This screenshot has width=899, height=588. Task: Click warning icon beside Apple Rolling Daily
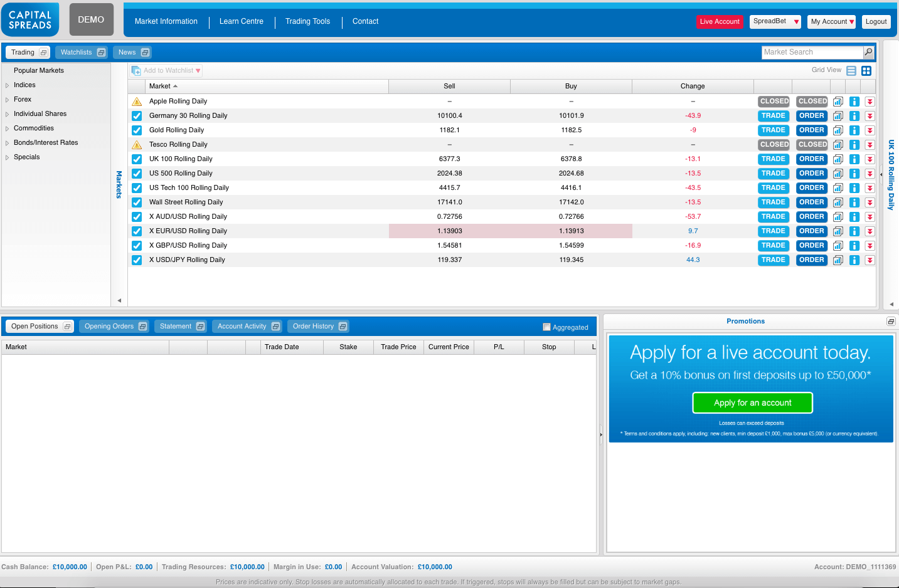pos(137,102)
